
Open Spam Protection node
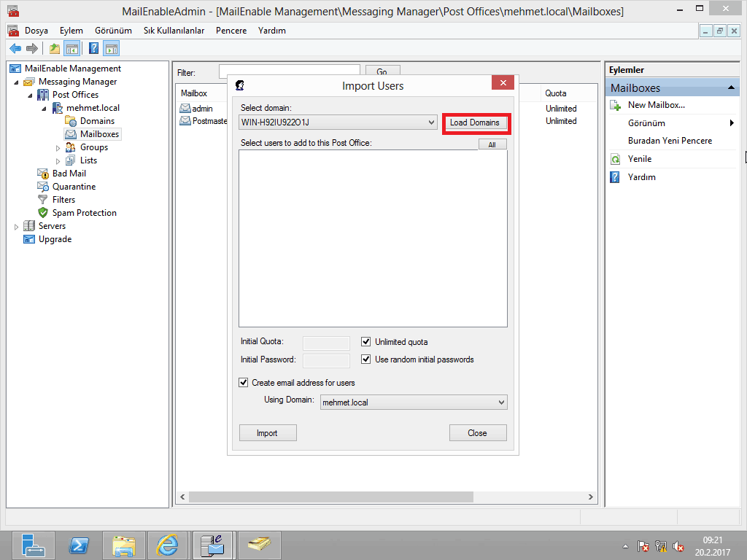pyautogui.click(x=85, y=213)
